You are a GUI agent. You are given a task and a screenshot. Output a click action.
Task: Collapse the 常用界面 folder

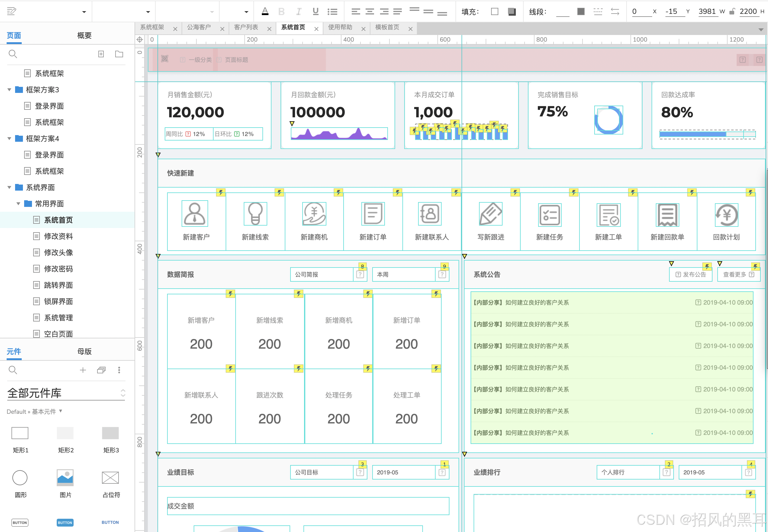(x=18, y=204)
